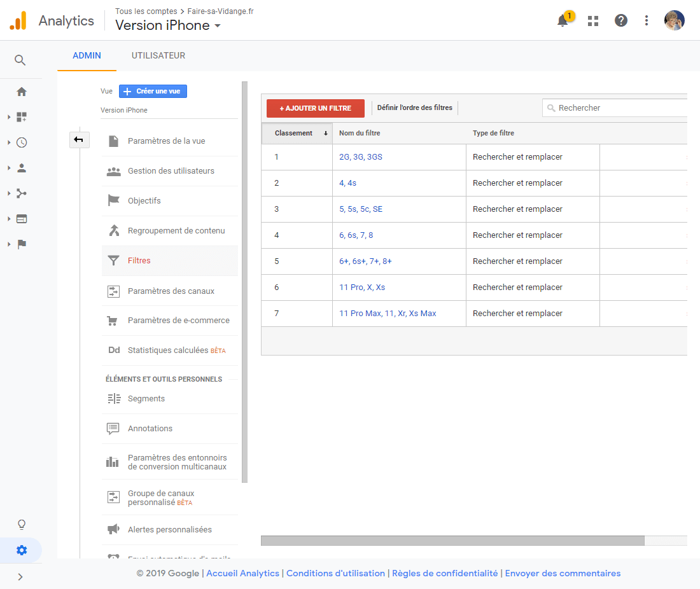Open the Conversions flag icon
The image size is (700, 589).
click(x=22, y=244)
